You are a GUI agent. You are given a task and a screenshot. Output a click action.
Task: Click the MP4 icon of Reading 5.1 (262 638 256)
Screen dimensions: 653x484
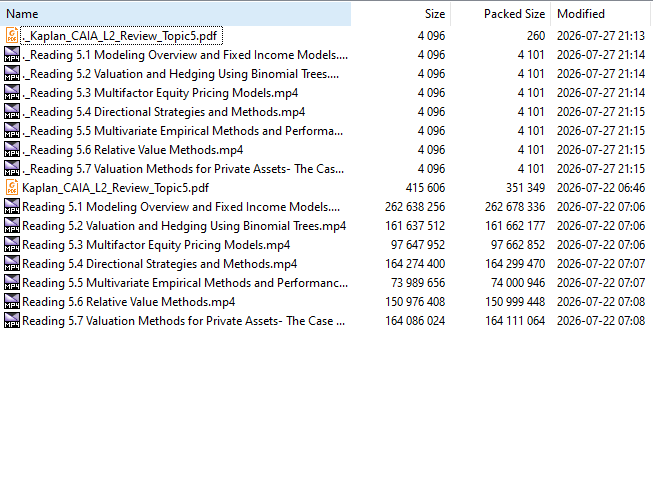[12, 207]
